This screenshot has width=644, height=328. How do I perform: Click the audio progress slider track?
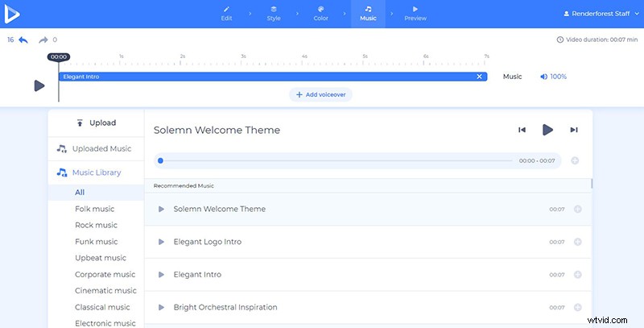(x=336, y=160)
